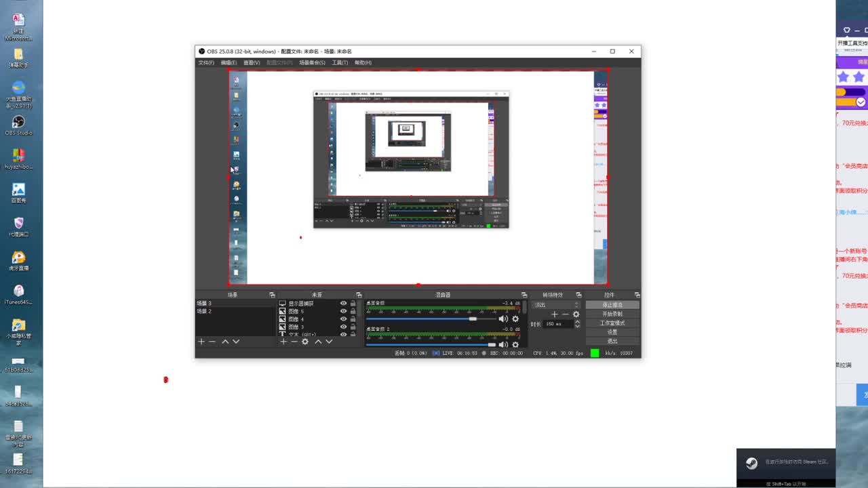Click the 停止推流 button

click(x=612, y=305)
